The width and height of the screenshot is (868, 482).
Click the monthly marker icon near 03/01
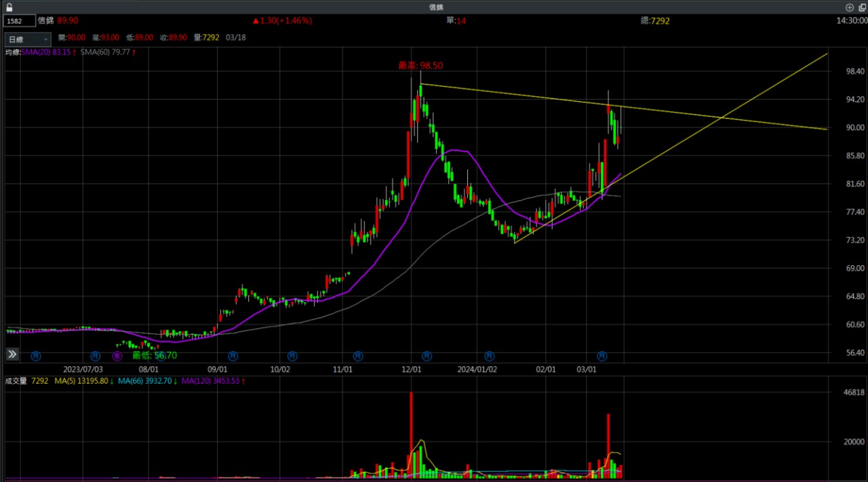point(601,356)
